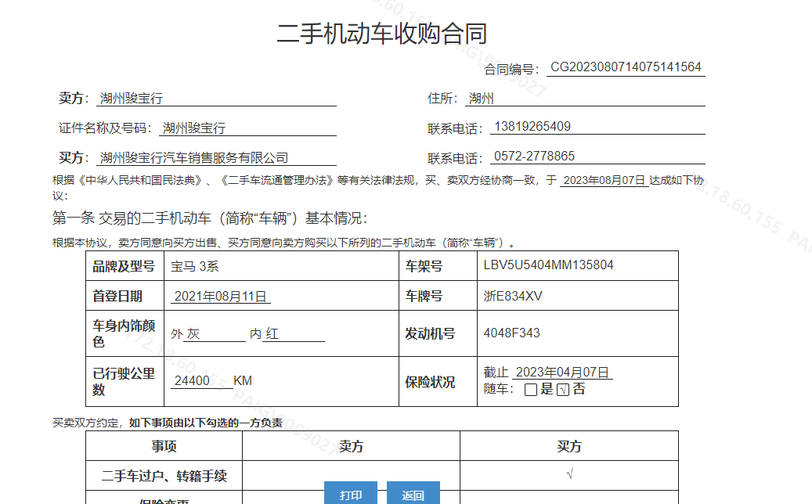
Task: Click interior color value 红
Action: point(272,333)
